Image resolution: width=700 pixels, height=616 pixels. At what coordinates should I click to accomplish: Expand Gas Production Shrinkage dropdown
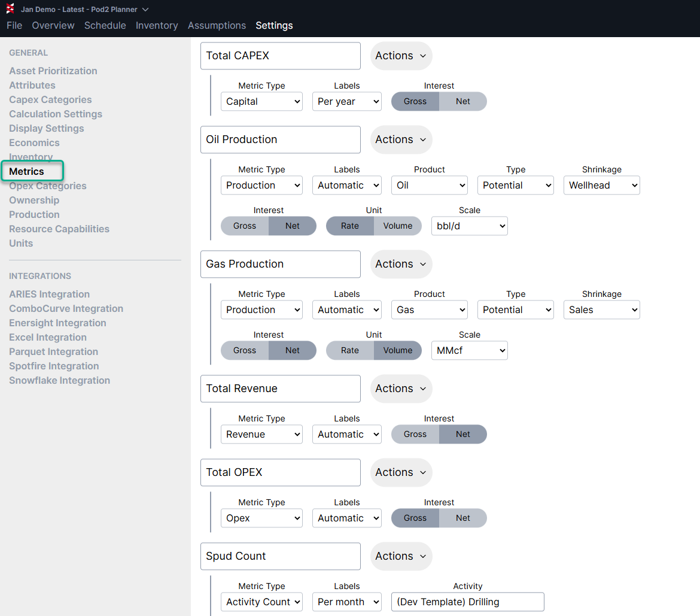(x=601, y=309)
